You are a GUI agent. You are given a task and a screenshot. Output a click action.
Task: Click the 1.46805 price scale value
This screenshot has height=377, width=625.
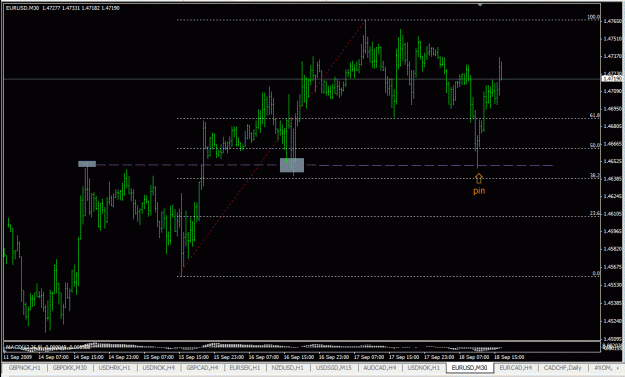pos(613,126)
